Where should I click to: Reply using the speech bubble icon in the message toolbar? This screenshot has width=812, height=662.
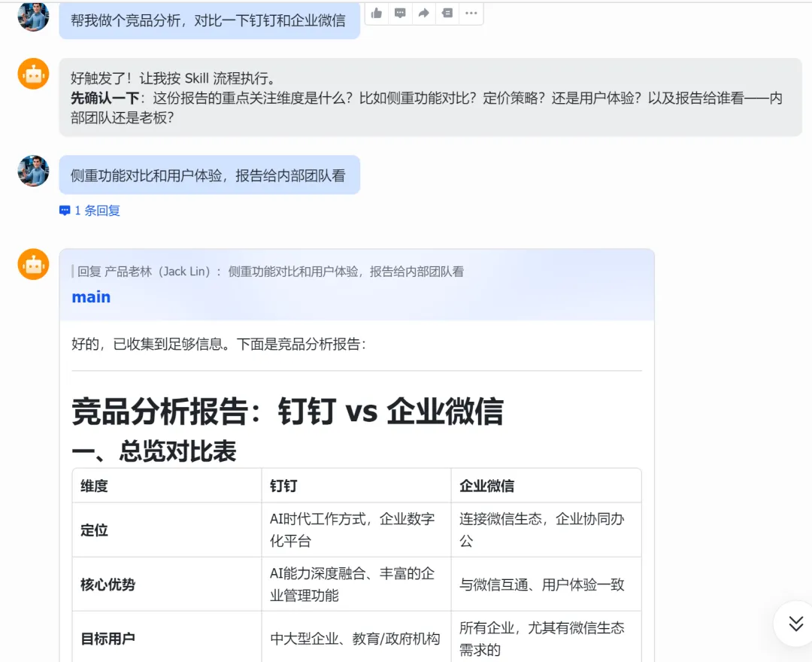pos(400,13)
